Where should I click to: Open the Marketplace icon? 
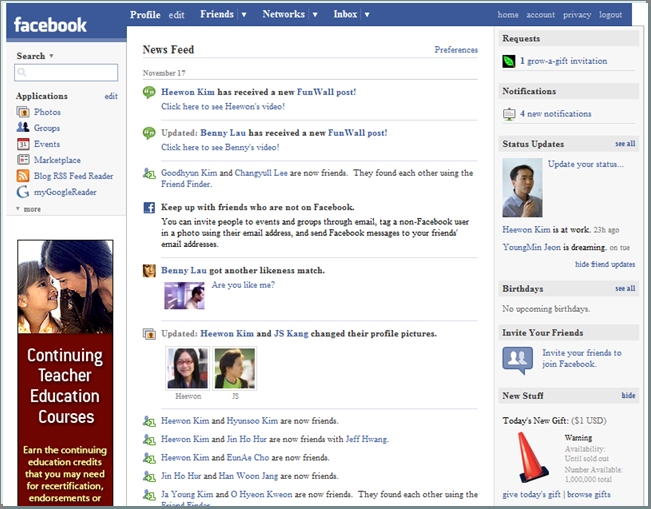point(23,160)
